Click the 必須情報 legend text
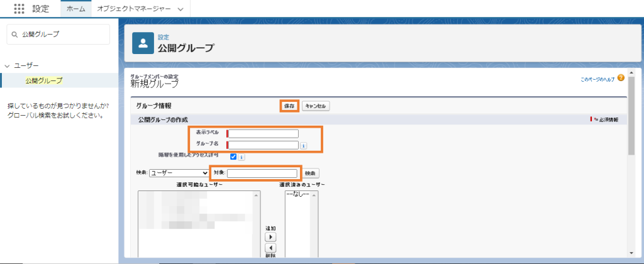The height and width of the screenshot is (264, 644). tap(608, 120)
